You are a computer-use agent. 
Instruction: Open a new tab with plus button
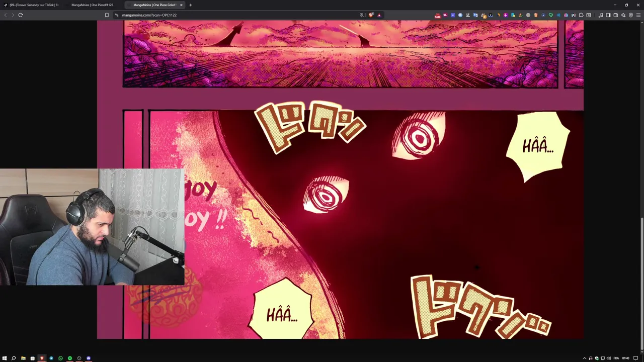pos(190,5)
